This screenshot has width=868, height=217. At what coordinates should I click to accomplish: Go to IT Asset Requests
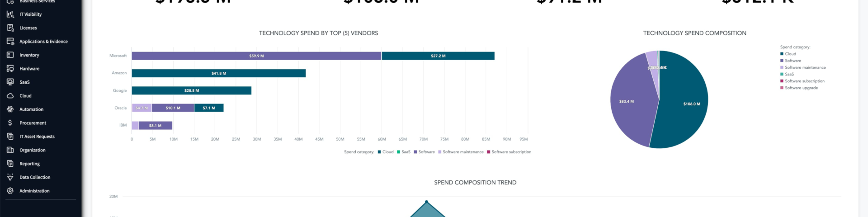37,137
